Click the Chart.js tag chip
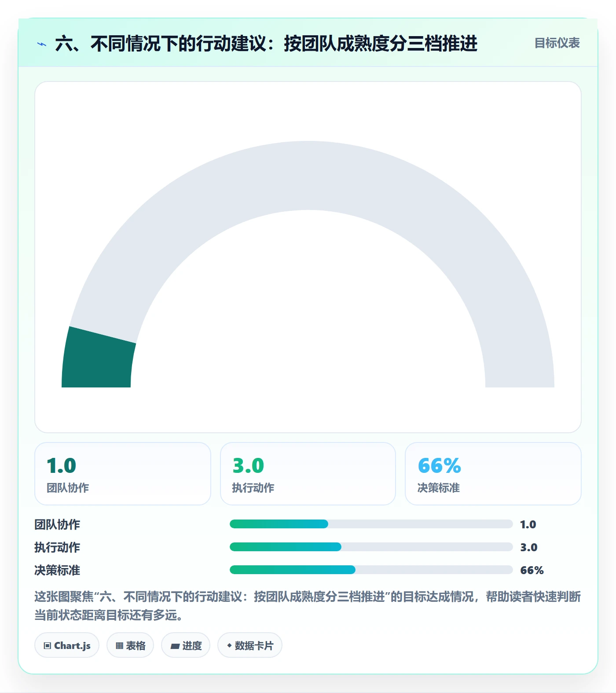Screen dimensions: 616x693 (67, 645)
